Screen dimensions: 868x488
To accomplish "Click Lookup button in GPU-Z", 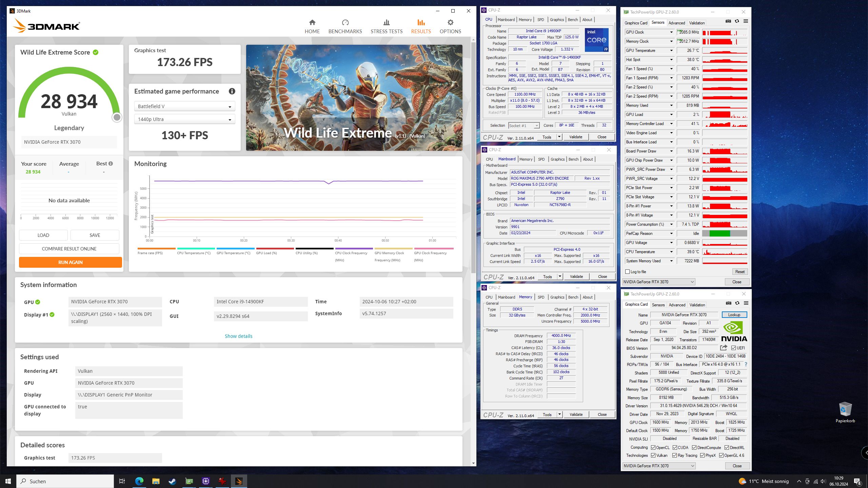I will 734,315.
